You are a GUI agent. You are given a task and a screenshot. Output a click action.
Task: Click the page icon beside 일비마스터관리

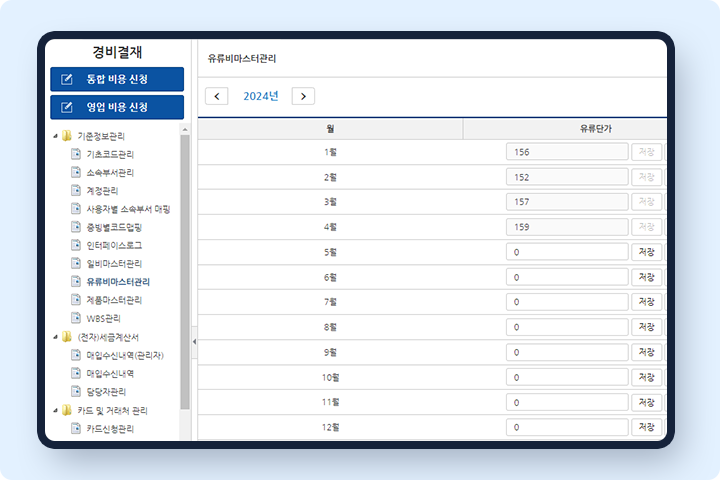click(76, 263)
